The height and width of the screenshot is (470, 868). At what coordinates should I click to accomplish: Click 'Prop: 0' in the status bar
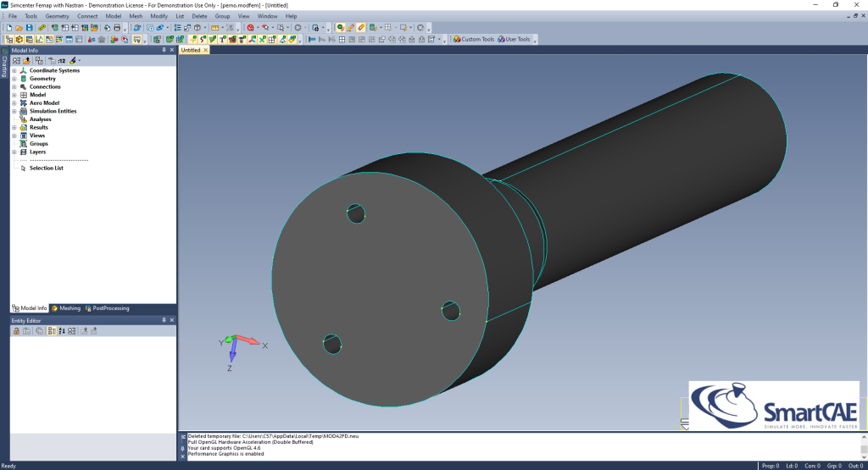coord(770,466)
